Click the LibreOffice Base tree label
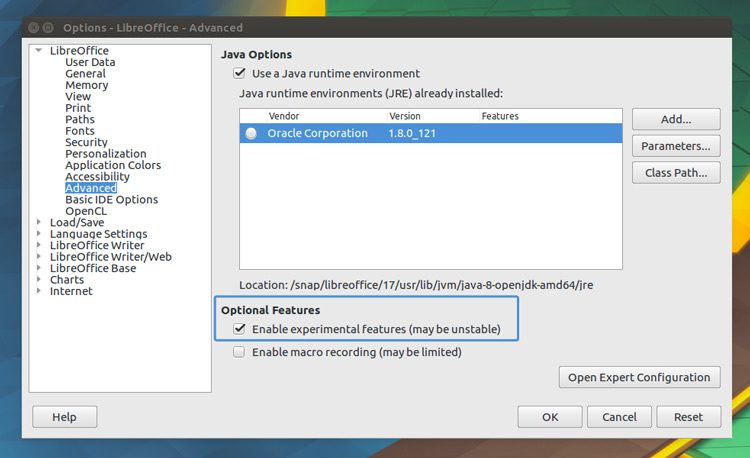The image size is (750, 458). (93, 268)
